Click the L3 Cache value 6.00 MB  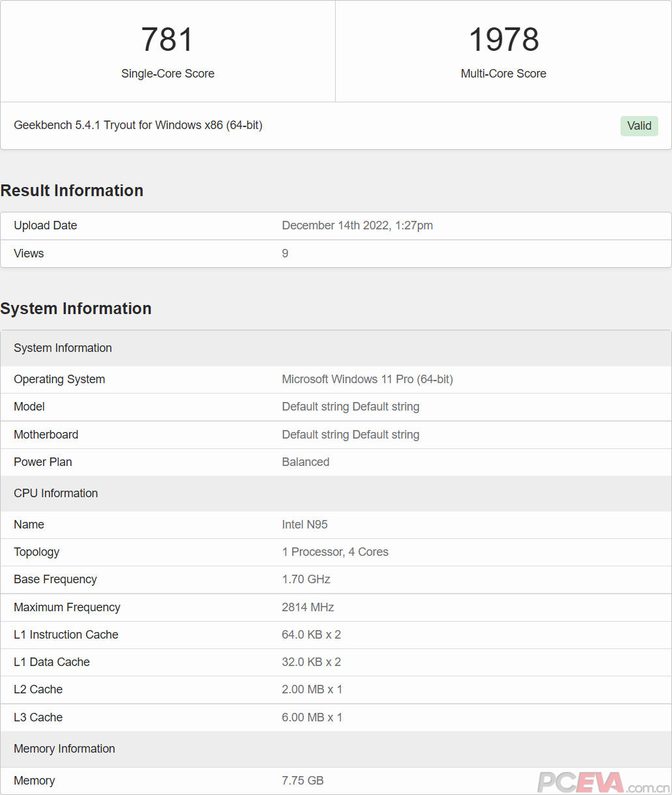pyautogui.click(x=312, y=717)
